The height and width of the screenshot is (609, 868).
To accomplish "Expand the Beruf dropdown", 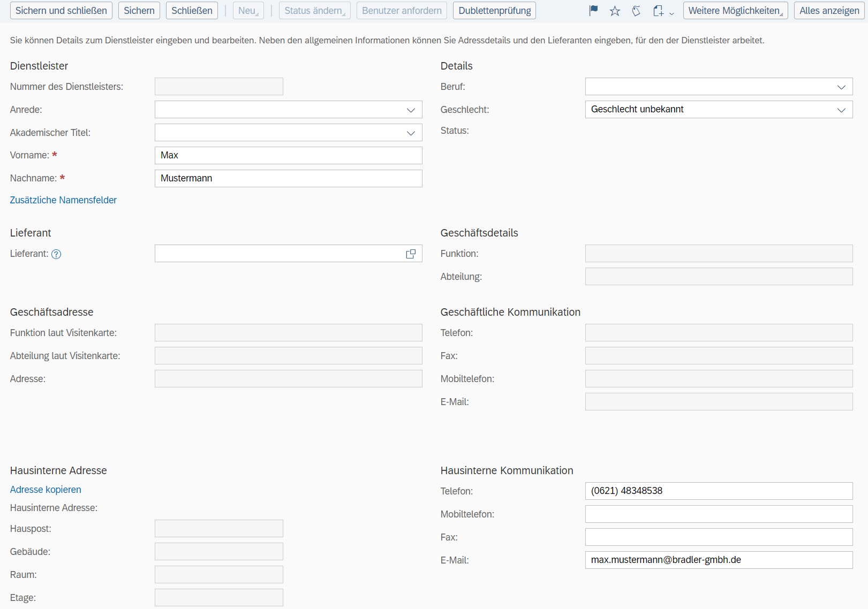I will 841,87.
